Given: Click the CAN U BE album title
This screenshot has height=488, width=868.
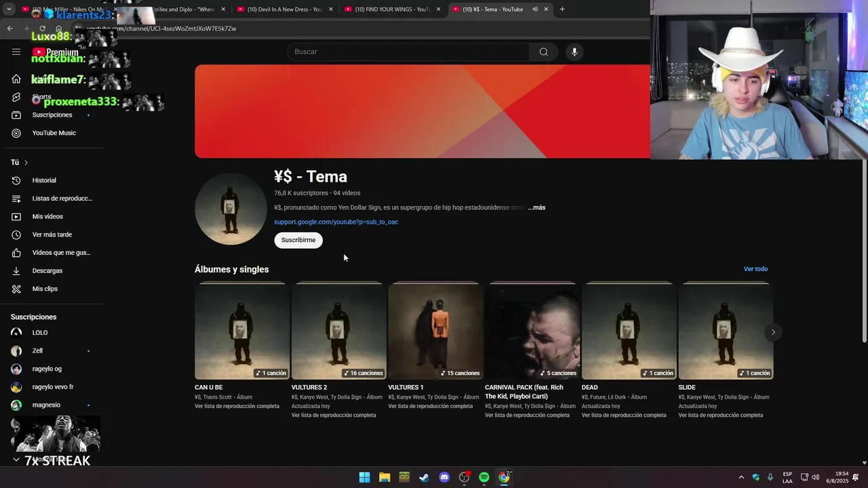Looking at the screenshot, I should click(209, 388).
